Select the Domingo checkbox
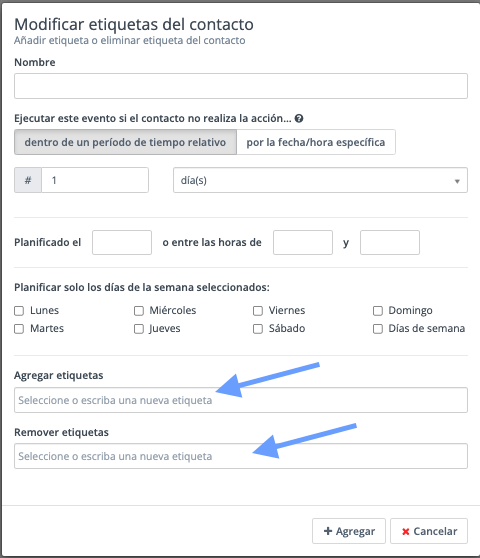This screenshot has height=558, width=480. (x=378, y=311)
